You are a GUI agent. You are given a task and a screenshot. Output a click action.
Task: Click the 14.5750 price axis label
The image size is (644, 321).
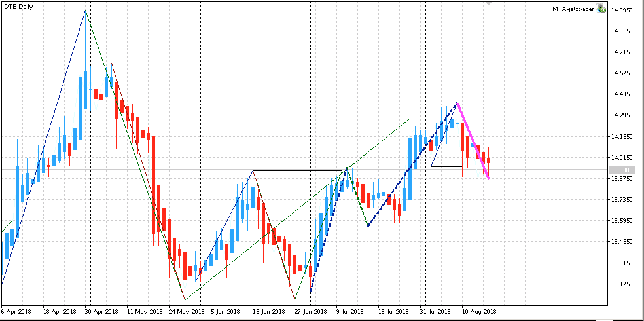622,73
